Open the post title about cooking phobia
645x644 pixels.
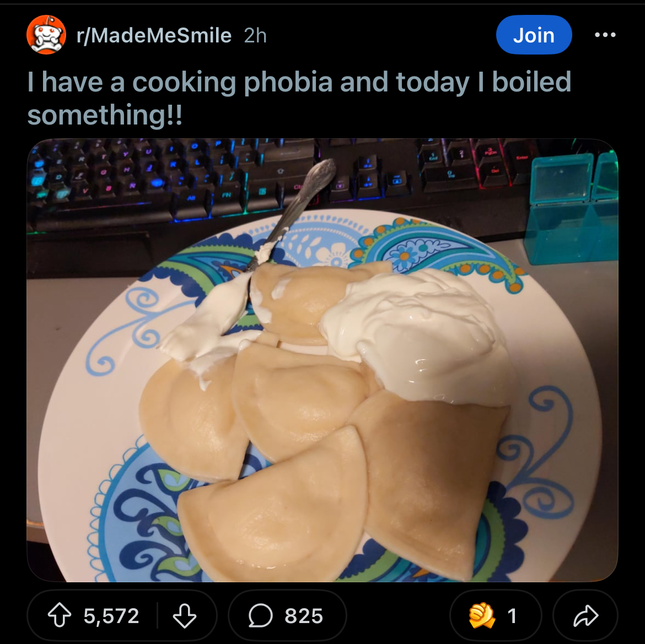299,98
